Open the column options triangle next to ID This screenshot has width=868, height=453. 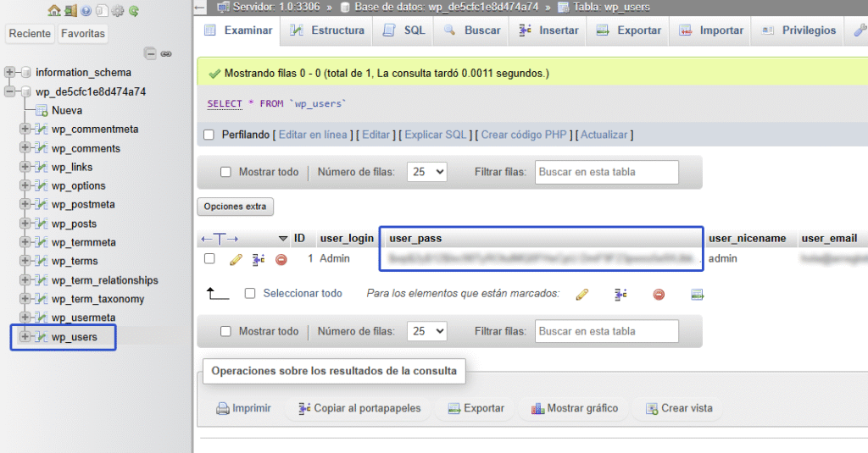[x=283, y=239]
